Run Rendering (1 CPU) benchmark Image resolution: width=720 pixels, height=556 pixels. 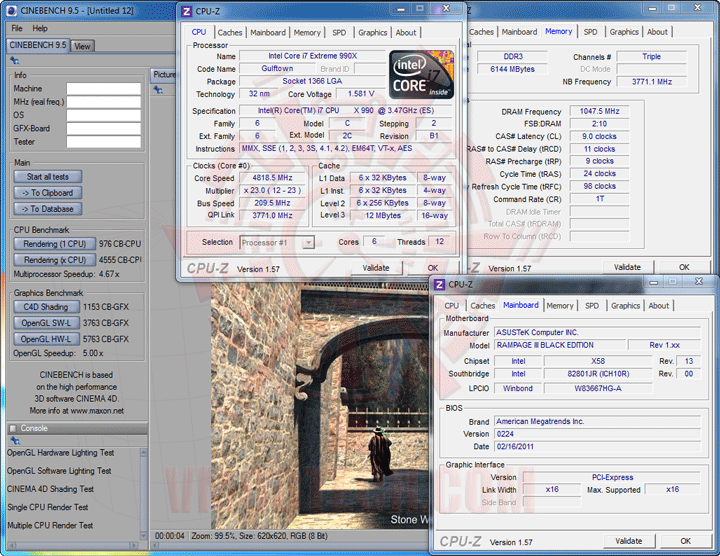(55, 244)
